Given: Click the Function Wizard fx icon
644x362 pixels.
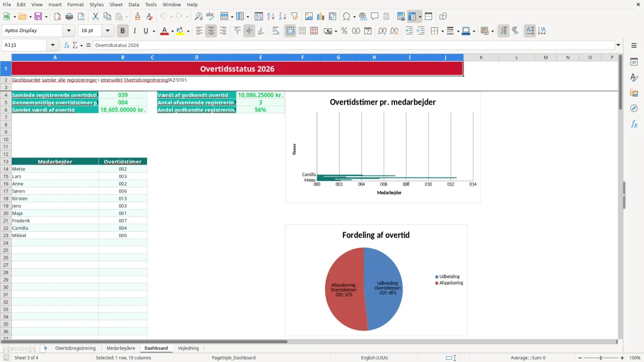Looking at the screenshot, I should click(67, 45).
